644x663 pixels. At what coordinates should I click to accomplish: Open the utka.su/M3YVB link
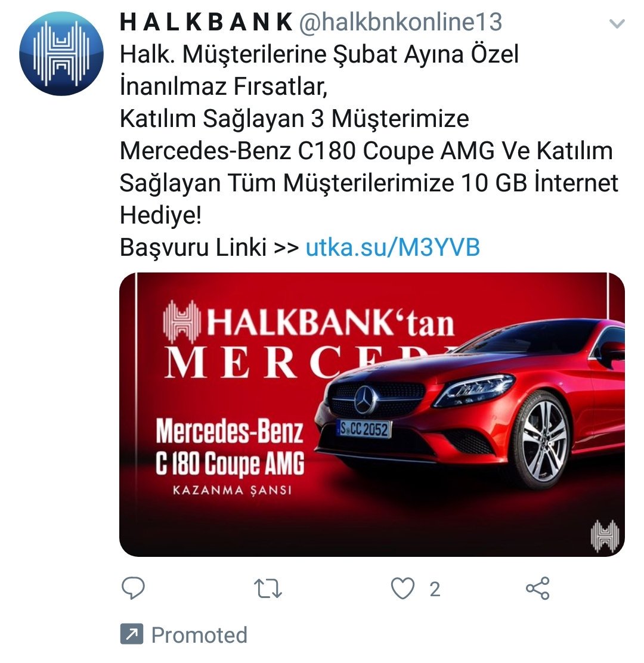[x=393, y=247]
